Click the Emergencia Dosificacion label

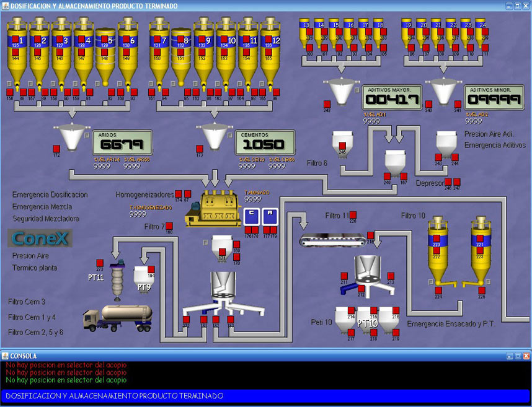click(50, 195)
